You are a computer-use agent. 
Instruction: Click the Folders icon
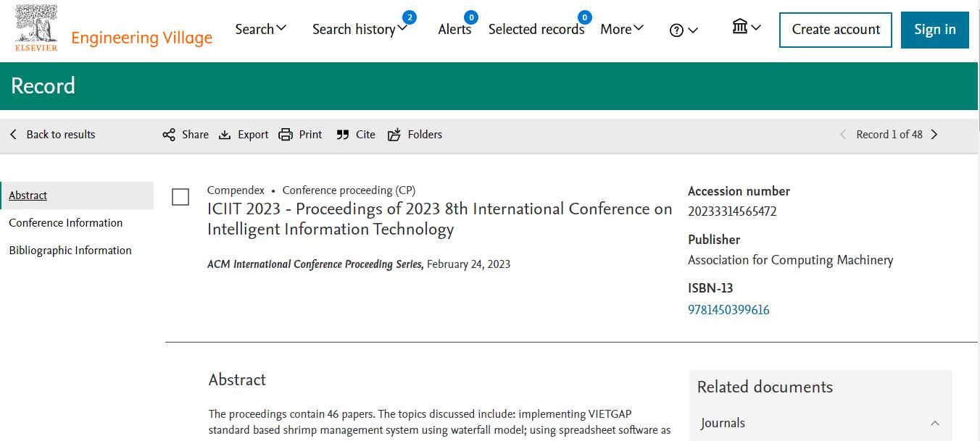[x=394, y=135]
